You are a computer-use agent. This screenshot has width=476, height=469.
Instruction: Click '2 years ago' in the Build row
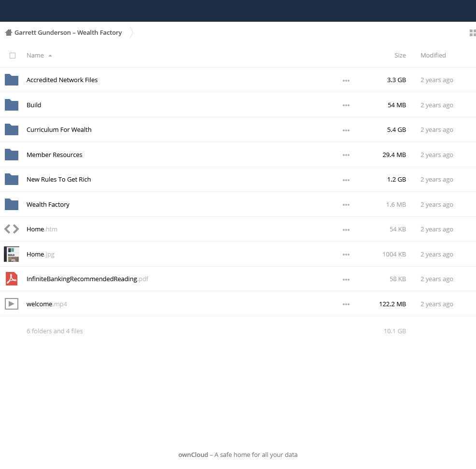pyautogui.click(x=436, y=105)
